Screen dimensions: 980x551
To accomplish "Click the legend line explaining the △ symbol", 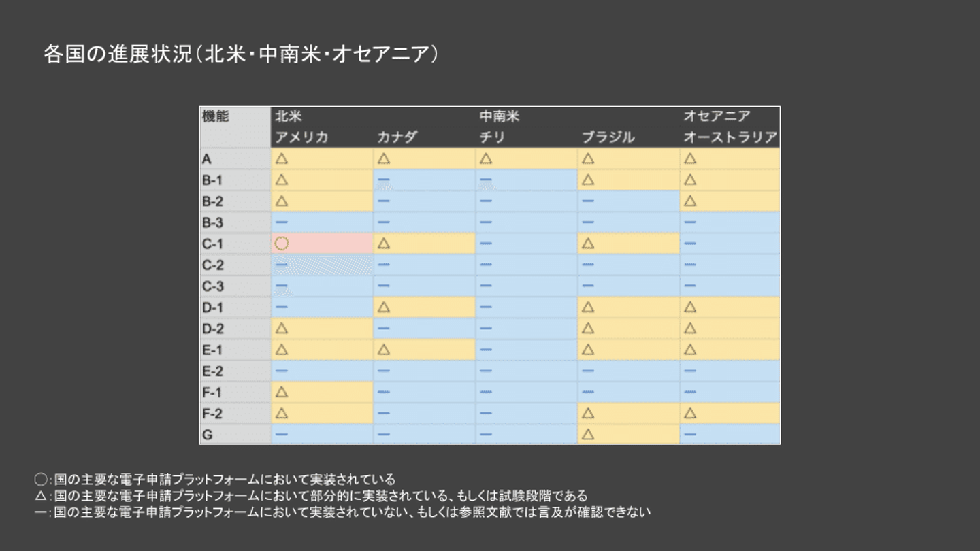I will (311, 496).
